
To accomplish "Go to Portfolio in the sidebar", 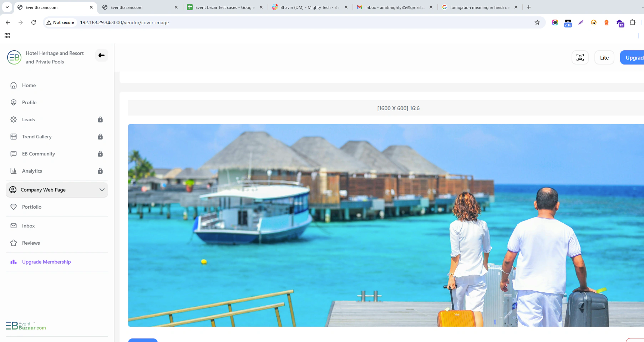I will (31, 207).
